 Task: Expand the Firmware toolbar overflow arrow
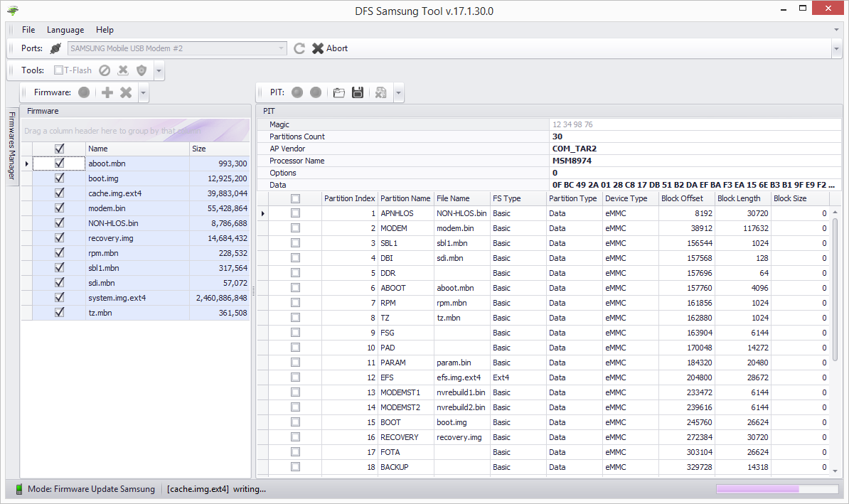(143, 93)
